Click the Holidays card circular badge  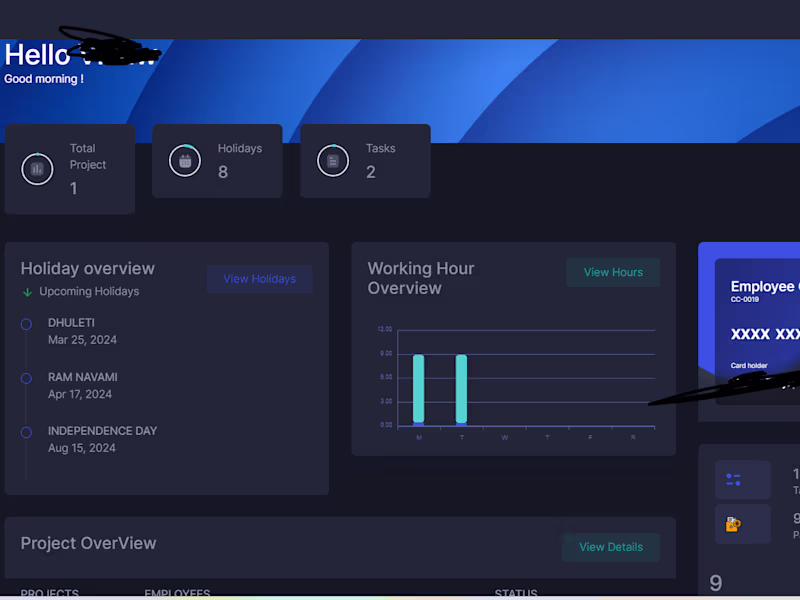click(x=185, y=160)
